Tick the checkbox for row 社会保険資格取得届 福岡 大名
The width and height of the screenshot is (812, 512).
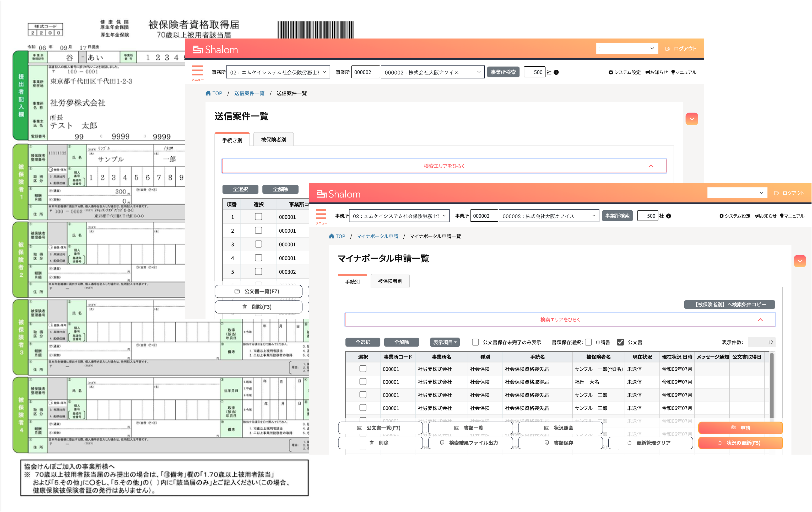(x=363, y=382)
